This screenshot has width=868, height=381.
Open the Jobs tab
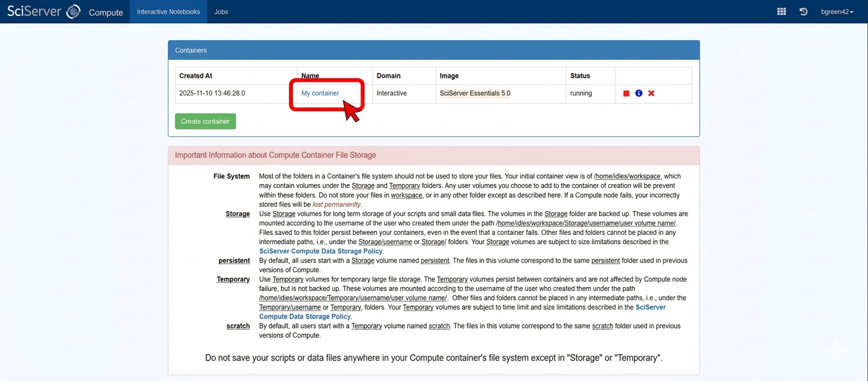[x=221, y=12]
